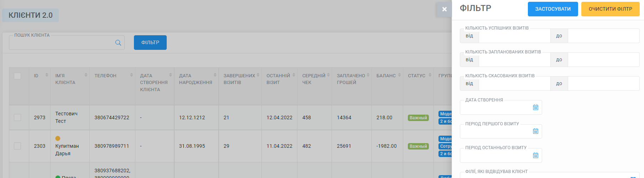The height and width of the screenshot is (178, 644).
Task: Apply the filter with Застосувати
Action: 553,9
